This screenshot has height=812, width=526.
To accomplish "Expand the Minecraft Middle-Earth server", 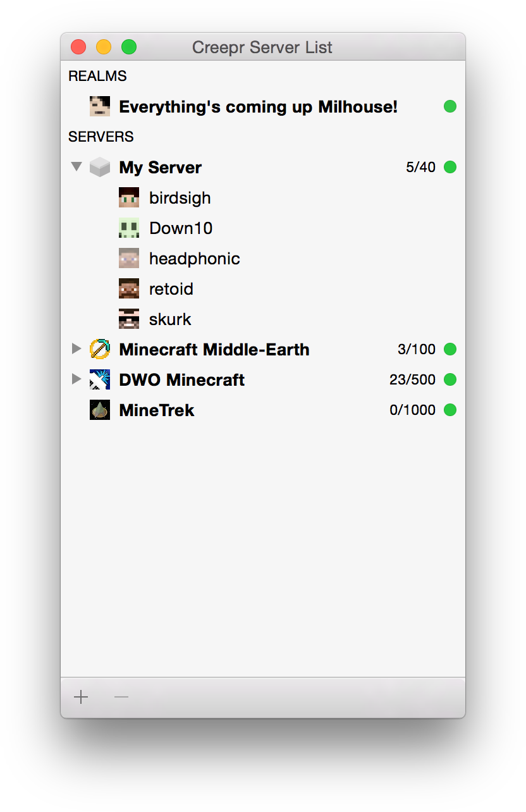I will tap(76, 348).
